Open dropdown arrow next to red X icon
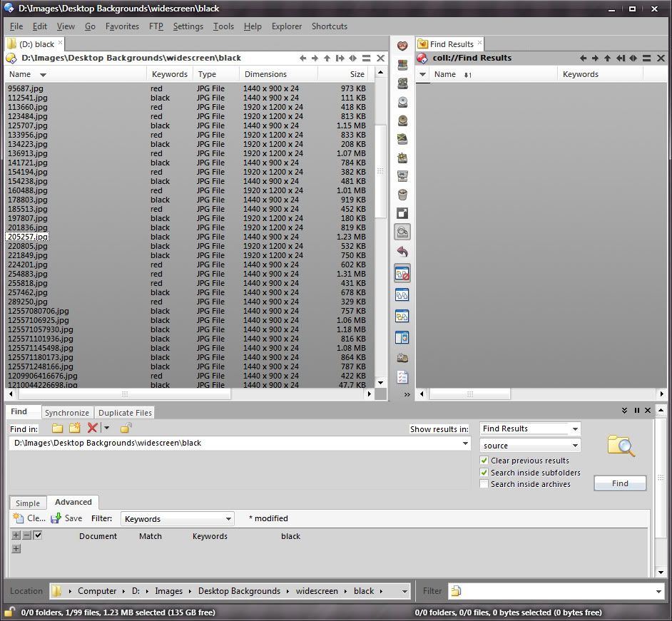This screenshot has height=621, width=672. (107, 428)
